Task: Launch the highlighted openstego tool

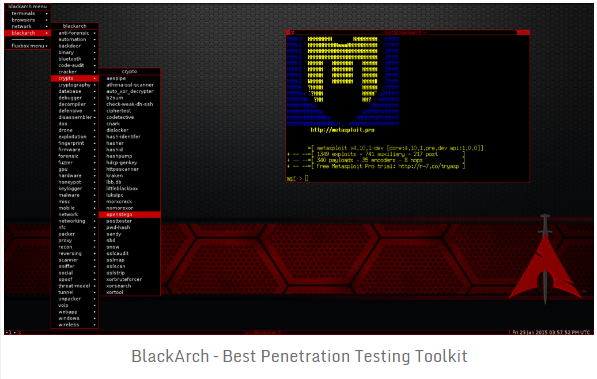Action: [x=129, y=214]
